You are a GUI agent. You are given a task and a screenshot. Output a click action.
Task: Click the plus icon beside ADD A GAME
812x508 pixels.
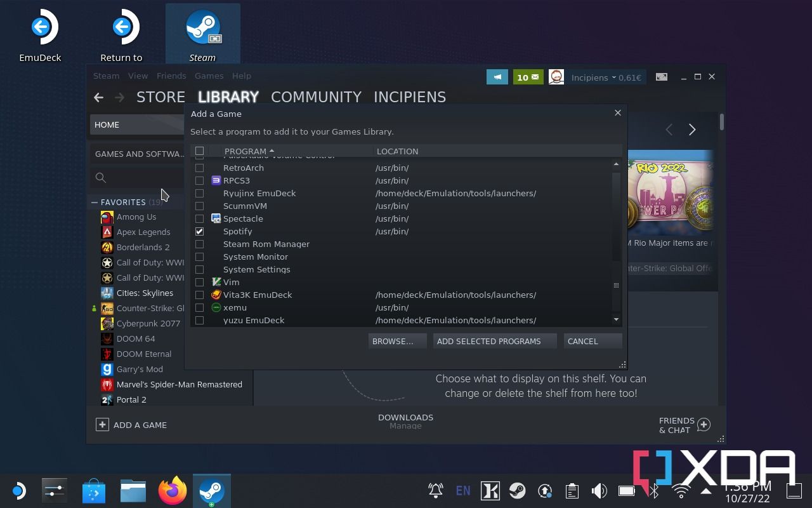(x=102, y=425)
